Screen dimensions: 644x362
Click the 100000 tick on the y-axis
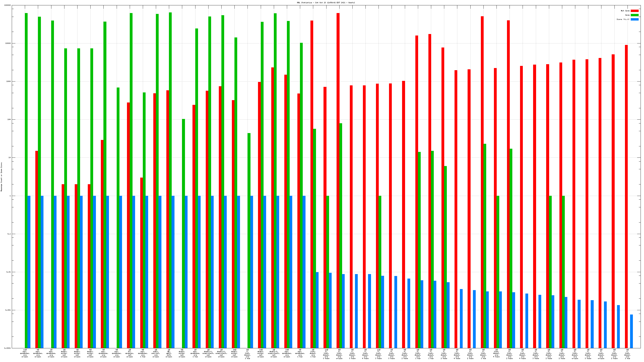(7, 5)
